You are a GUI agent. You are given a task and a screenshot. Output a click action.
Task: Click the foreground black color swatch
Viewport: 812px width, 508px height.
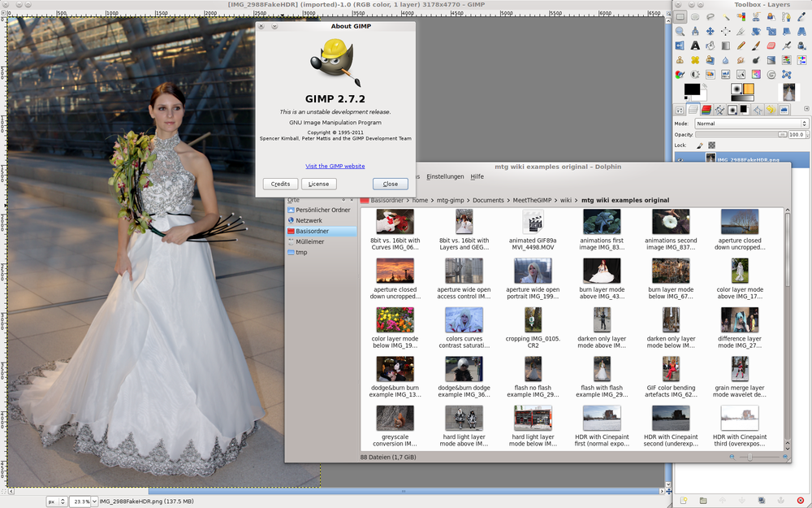point(691,89)
